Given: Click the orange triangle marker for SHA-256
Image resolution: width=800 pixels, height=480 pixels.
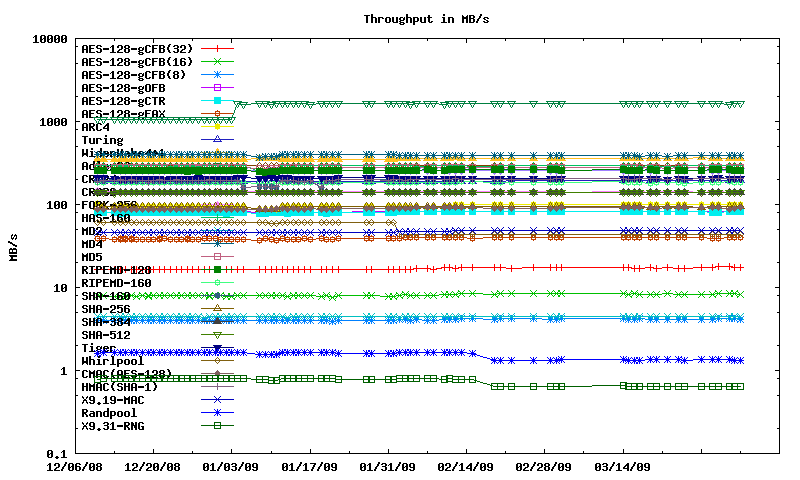Looking at the screenshot, I should [x=217, y=309].
